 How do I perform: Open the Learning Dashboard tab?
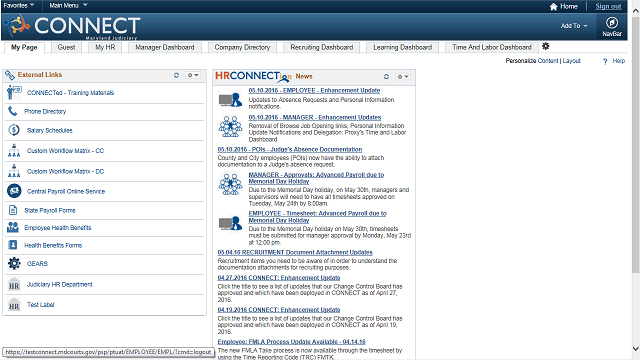402,47
